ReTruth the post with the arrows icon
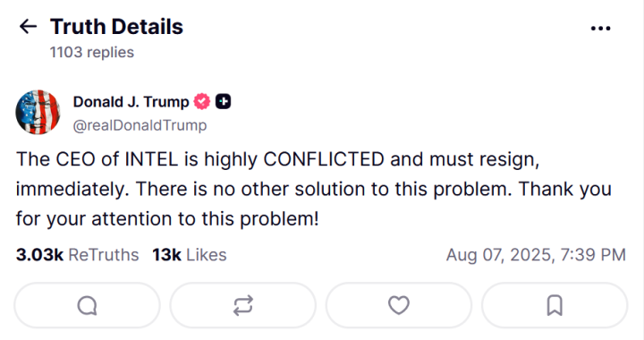 242,305
